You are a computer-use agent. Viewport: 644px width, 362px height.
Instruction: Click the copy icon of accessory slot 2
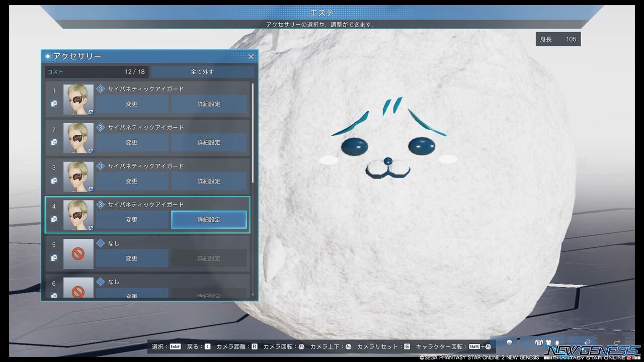[54, 142]
